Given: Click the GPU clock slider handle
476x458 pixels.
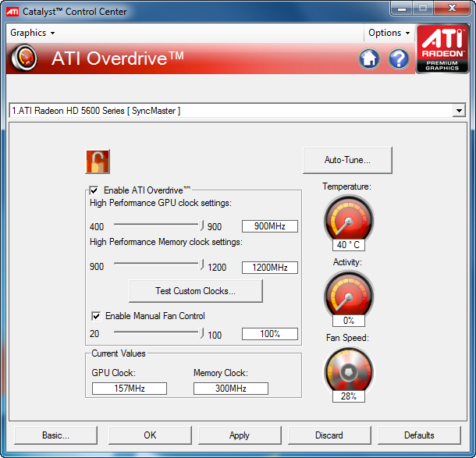Looking at the screenshot, I should [x=201, y=225].
